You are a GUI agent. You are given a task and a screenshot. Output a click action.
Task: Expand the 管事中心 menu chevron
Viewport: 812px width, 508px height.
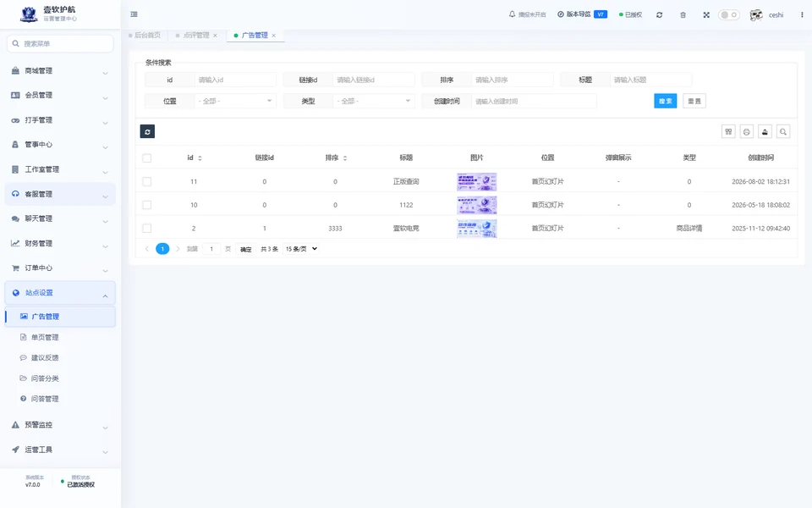(x=105, y=147)
